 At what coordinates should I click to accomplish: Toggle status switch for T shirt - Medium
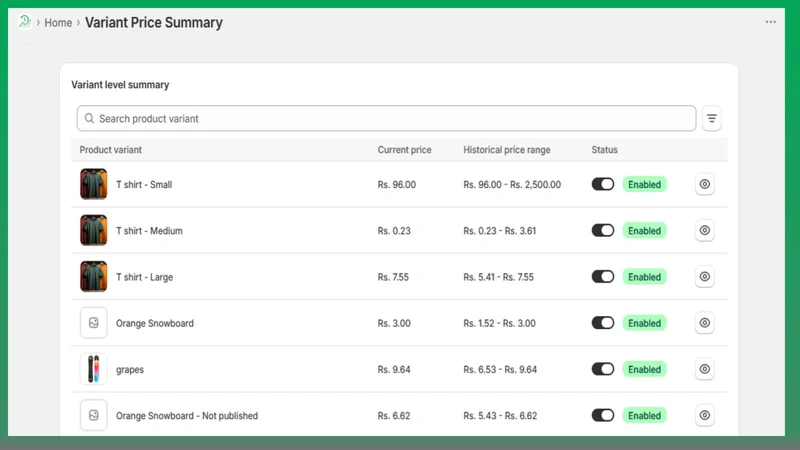pos(603,231)
